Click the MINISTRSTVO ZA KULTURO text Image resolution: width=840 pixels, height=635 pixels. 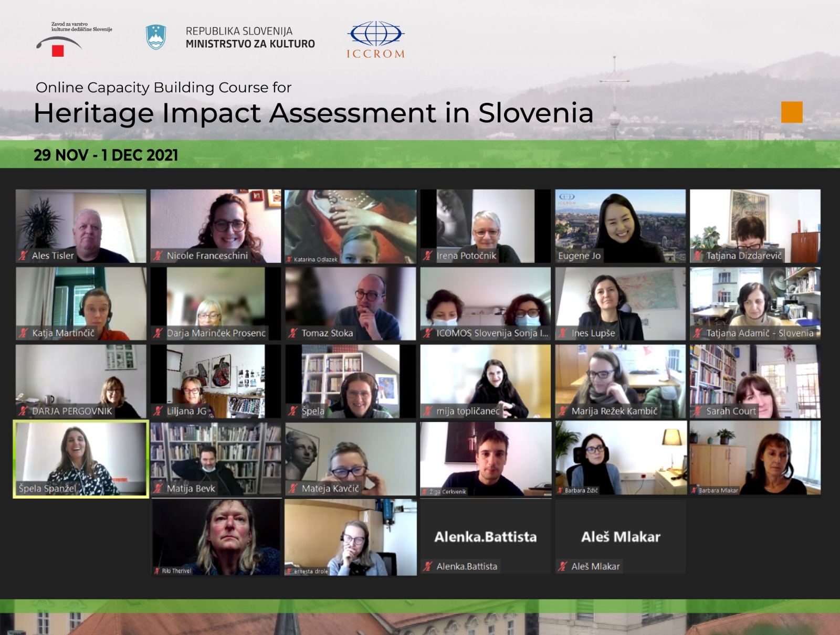(x=250, y=44)
